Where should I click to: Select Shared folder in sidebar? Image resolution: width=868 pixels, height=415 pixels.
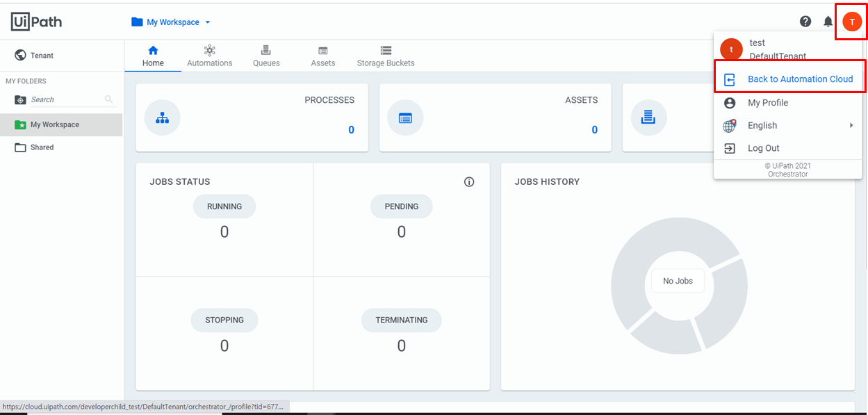pyautogui.click(x=61, y=147)
